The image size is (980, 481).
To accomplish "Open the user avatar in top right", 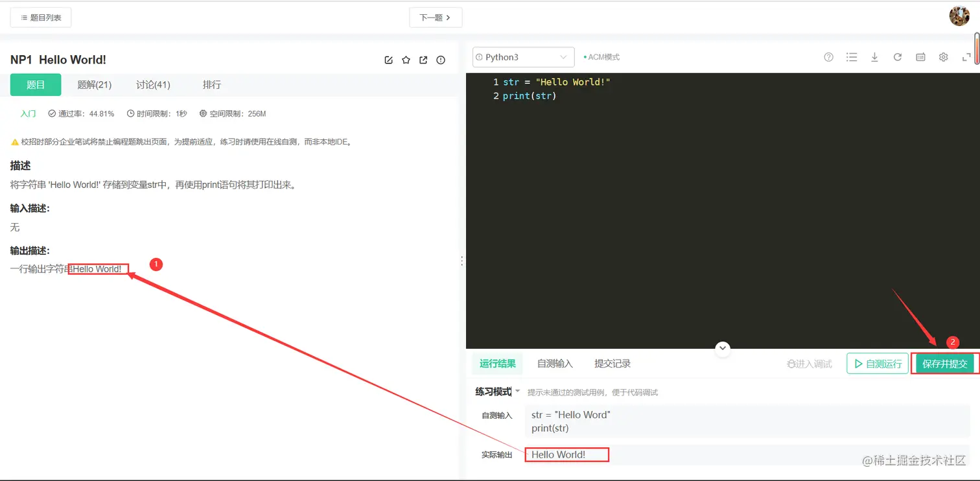I will (959, 16).
